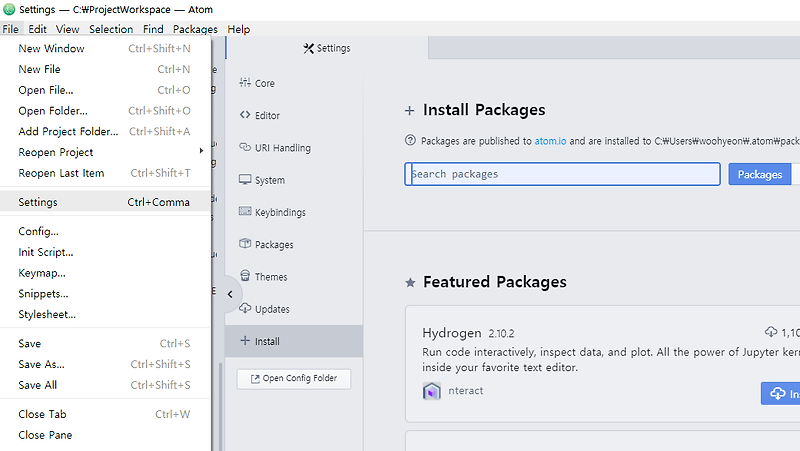Click Save All in File menu
The height and width of the screenshot is (451, 800).
coord(38,385)
